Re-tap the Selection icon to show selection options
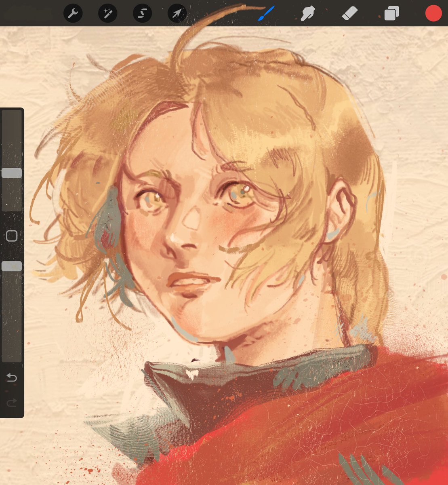 tap(142, 13)
